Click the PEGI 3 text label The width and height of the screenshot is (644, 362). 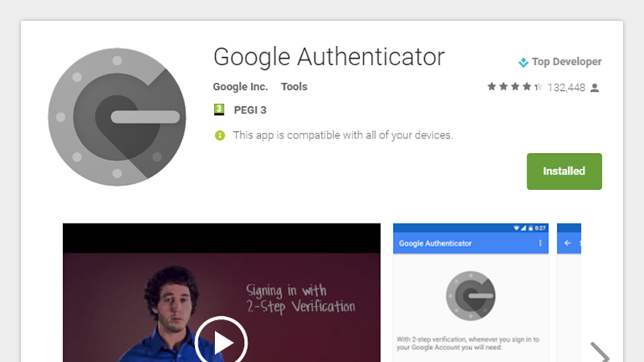click(250, 110)
